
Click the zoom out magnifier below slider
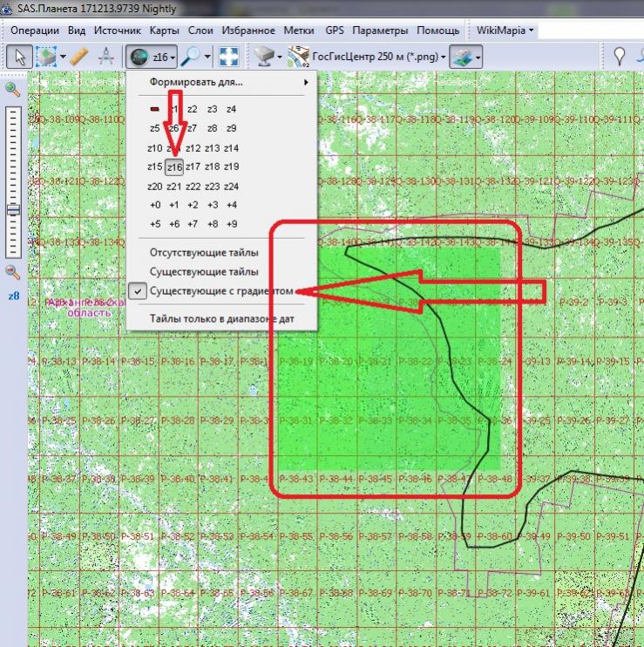[13, 271]
